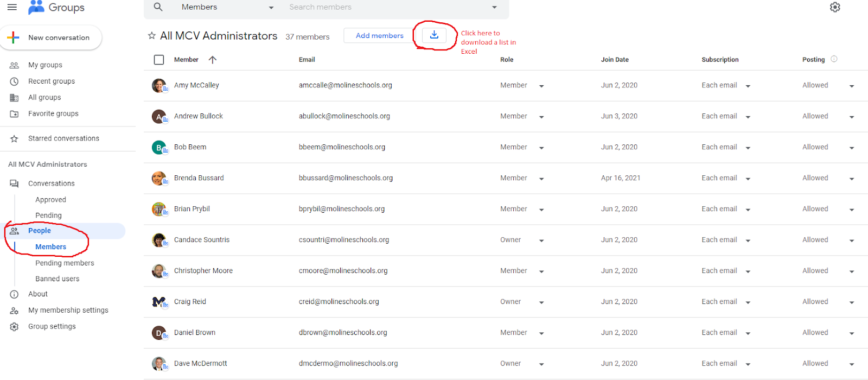868x380 pixels.
Task: Open the role dropdown for Candace Sountris
Action: pyautogui.click(x=541, y=240)
